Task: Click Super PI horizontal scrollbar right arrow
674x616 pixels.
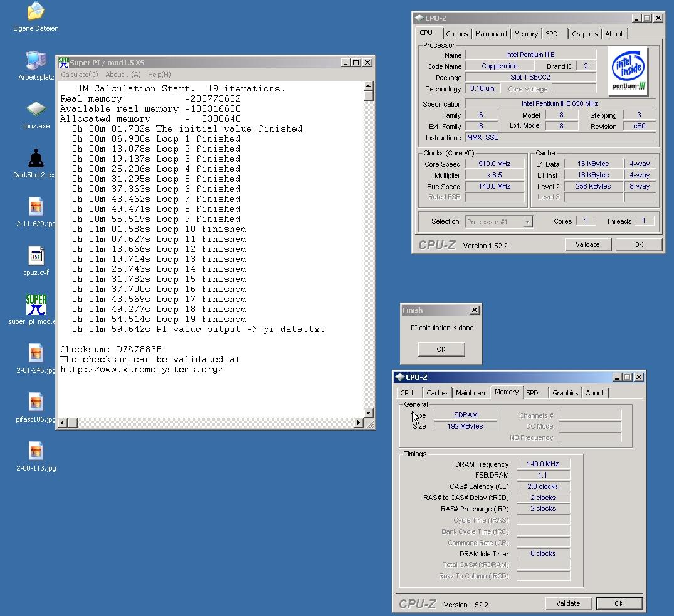Action: pos(358,423)
